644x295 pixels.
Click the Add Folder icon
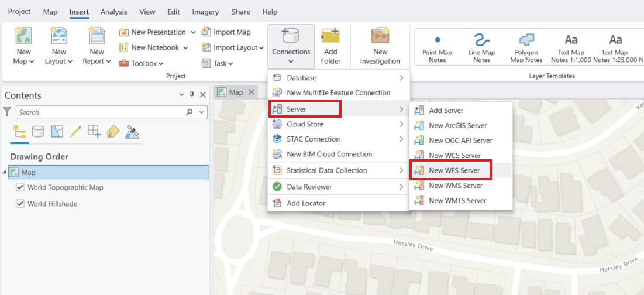tap(330, 36)
